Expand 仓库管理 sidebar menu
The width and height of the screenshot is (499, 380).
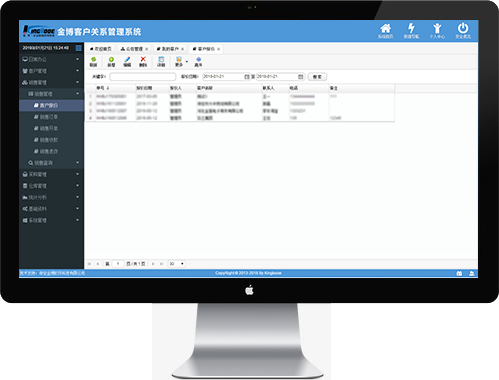tap(51, 186)
